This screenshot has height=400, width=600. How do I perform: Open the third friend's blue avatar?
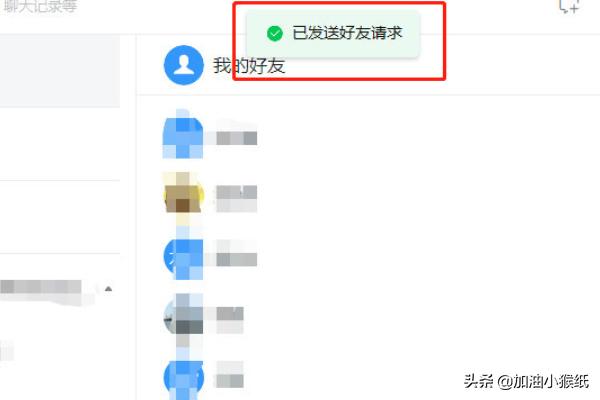click(183, 257)
